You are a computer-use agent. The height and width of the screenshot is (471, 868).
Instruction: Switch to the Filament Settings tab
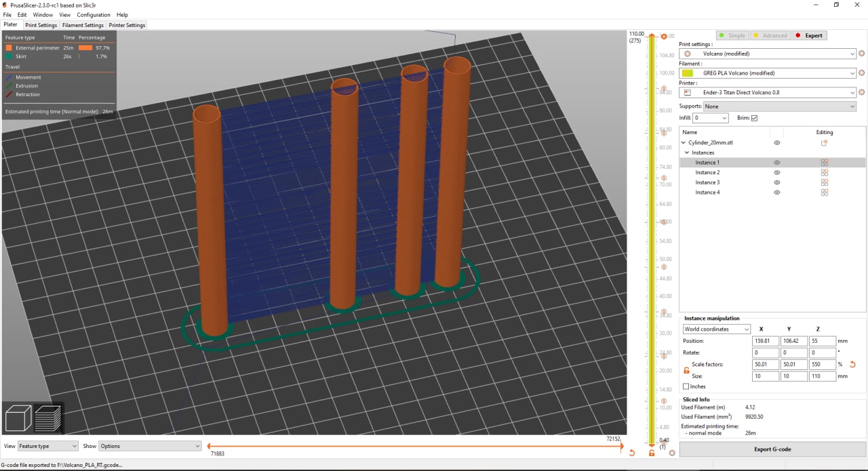(x=83, y=25)
